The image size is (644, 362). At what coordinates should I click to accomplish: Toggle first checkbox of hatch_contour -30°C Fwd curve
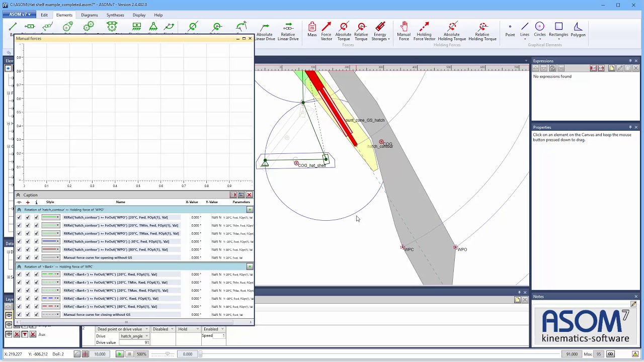19,241
